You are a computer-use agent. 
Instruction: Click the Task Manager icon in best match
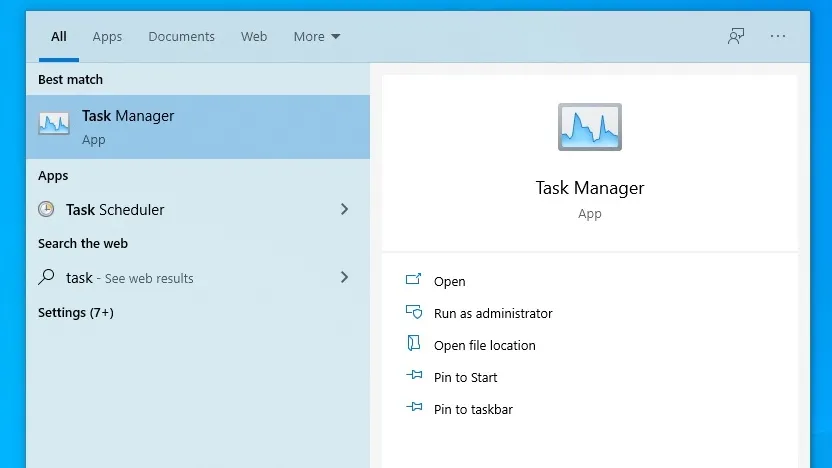[x=54, y=123]
